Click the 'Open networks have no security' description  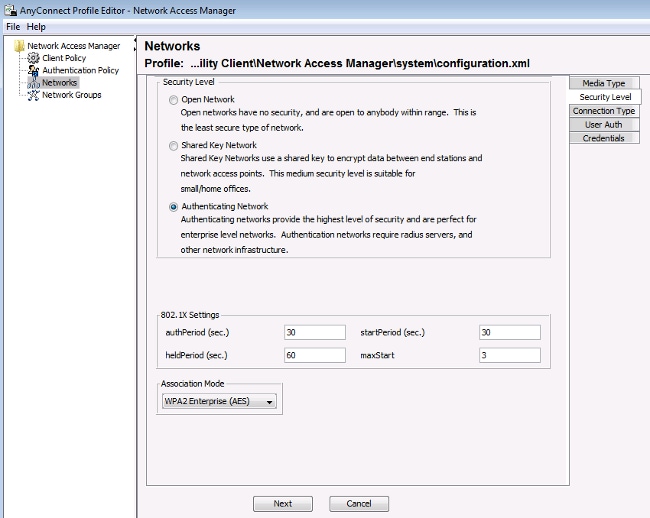pos(328,120)
